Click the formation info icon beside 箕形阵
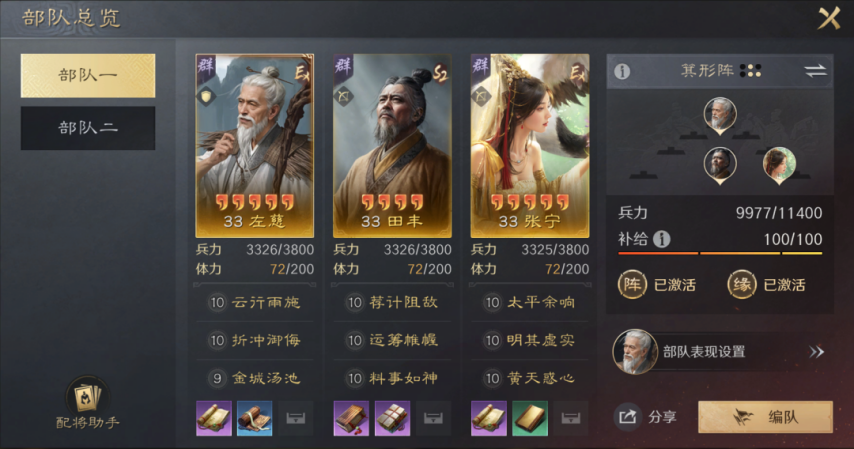 pyautogui.click(x=622, y=71)
